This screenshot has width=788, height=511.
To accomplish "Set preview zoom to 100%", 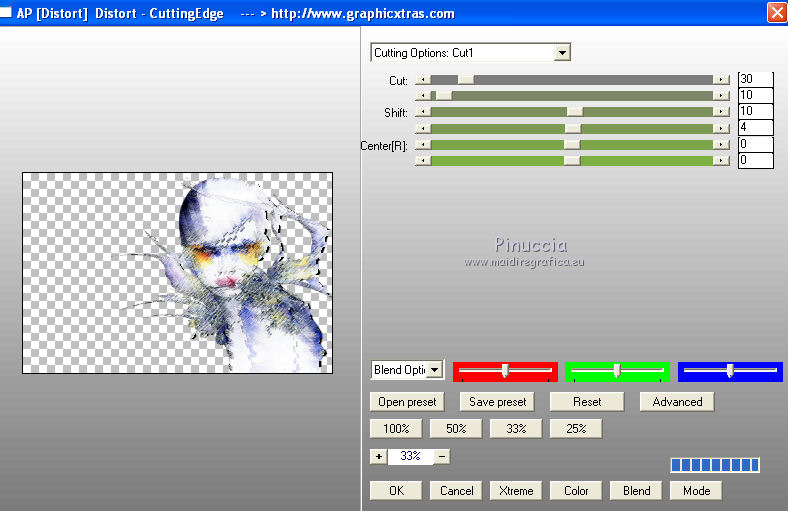I will pos(396,429).
